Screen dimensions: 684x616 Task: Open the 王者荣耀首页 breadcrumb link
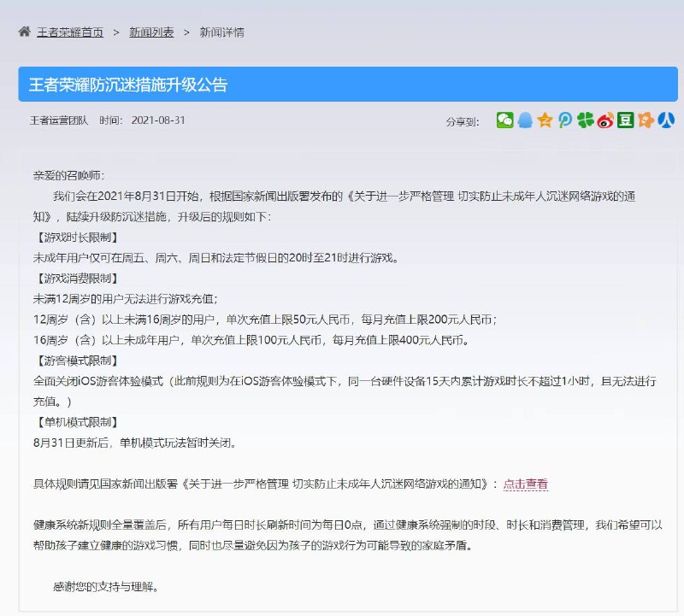click(x=67, y=32)
